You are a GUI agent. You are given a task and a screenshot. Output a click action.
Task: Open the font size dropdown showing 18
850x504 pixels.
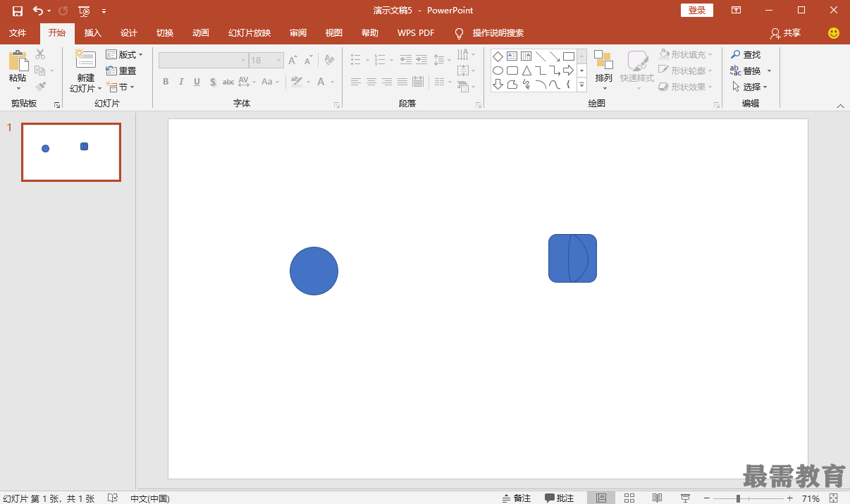279,61
